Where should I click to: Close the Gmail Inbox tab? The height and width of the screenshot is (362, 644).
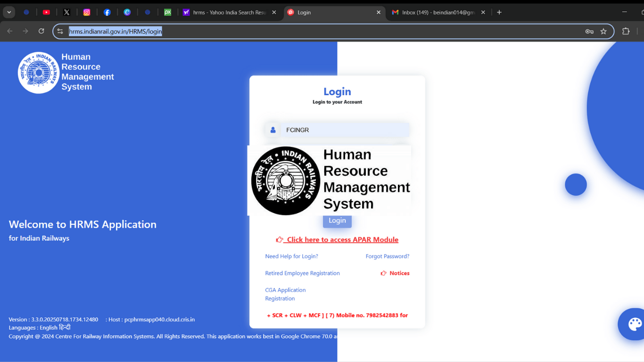pos(483,12)
